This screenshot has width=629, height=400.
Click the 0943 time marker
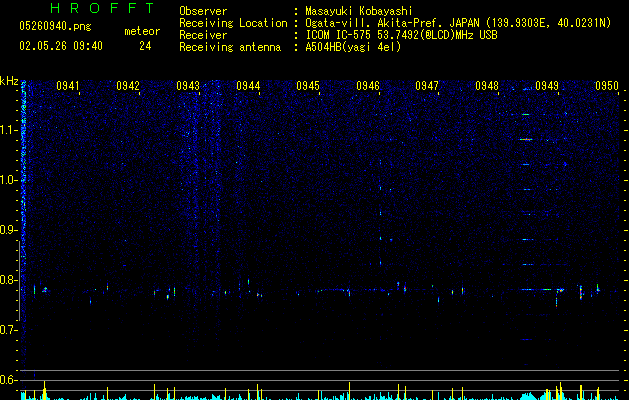click(188, 86)
